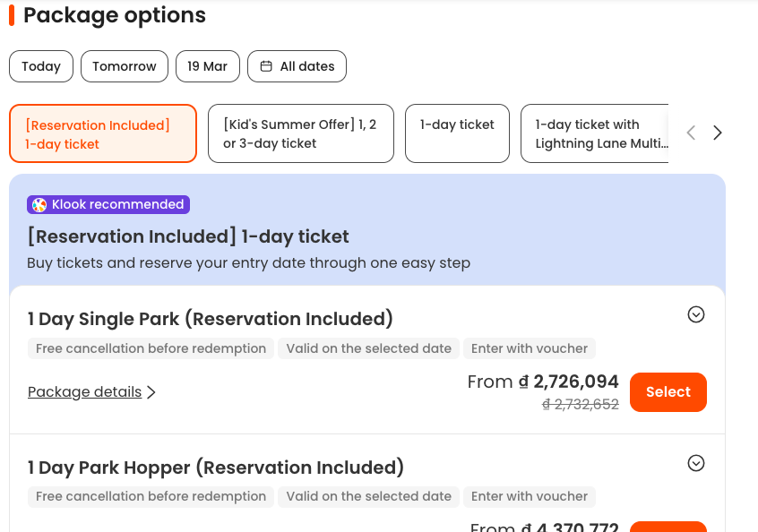
Task: Click the arrow beside Package details
Action: click(151, 392)
